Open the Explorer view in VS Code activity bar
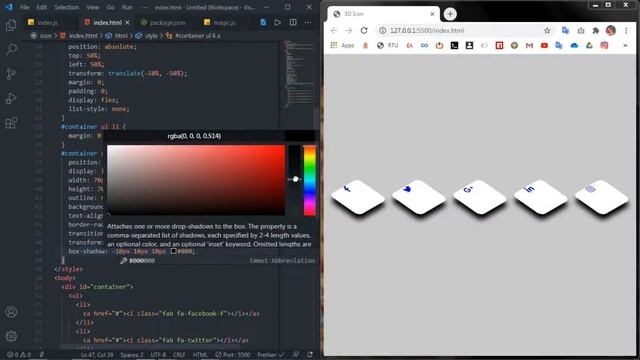Viewport: 640px width, 360px height. click(11, 25)
